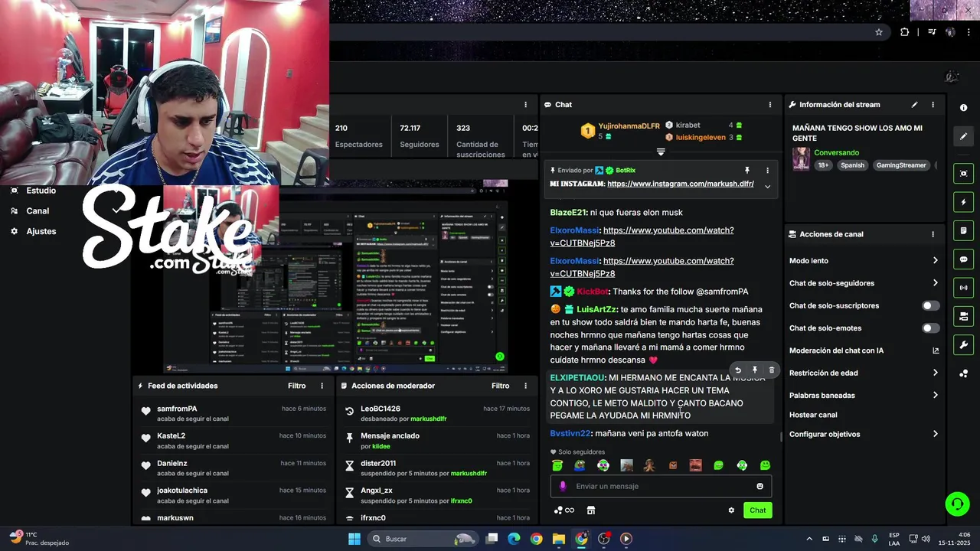This screenshot has width=980, height=551.
Task: Open the emoji picker in message box
Action: pyautogui.click(x=759, y=486)
